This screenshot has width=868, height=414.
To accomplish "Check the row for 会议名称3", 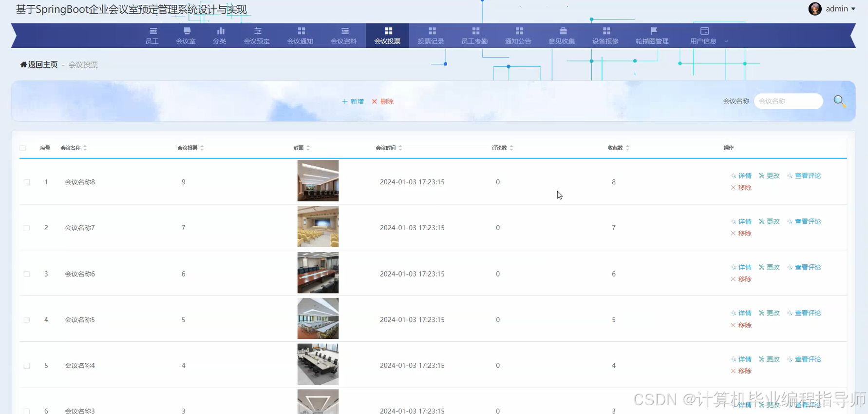I will pyautogui.click(x=27, y=411).
